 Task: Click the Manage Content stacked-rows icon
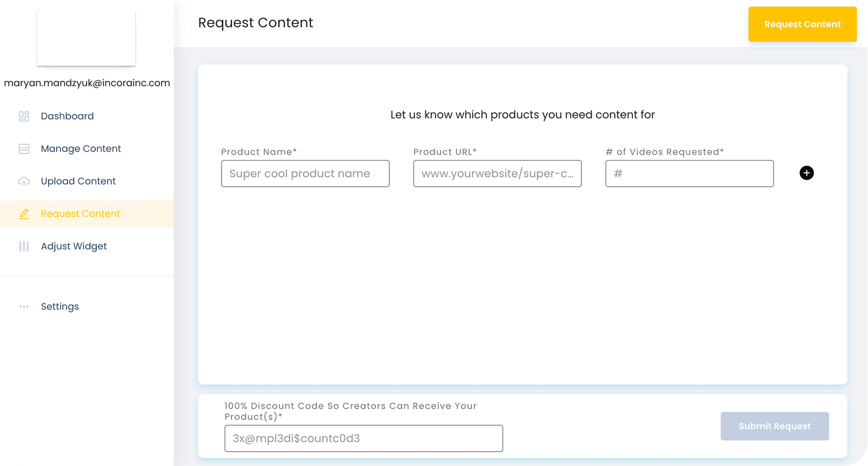(x=24, y=149)
